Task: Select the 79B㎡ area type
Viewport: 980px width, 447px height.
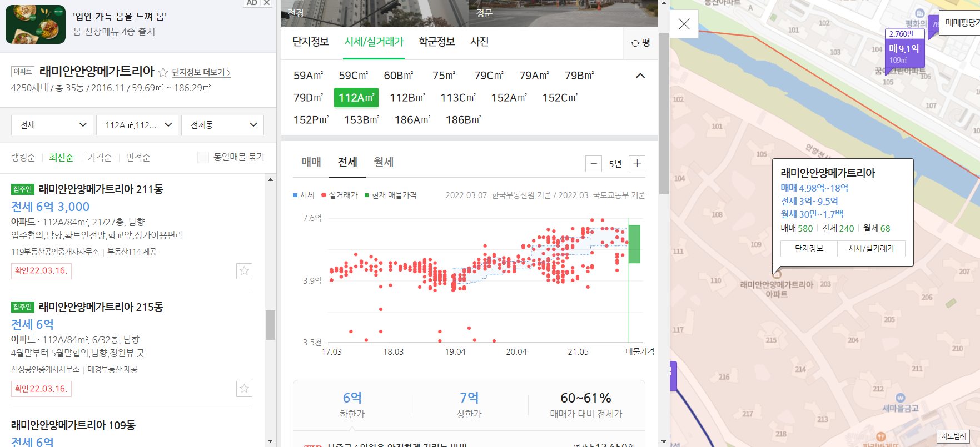Action: (579, 76)
